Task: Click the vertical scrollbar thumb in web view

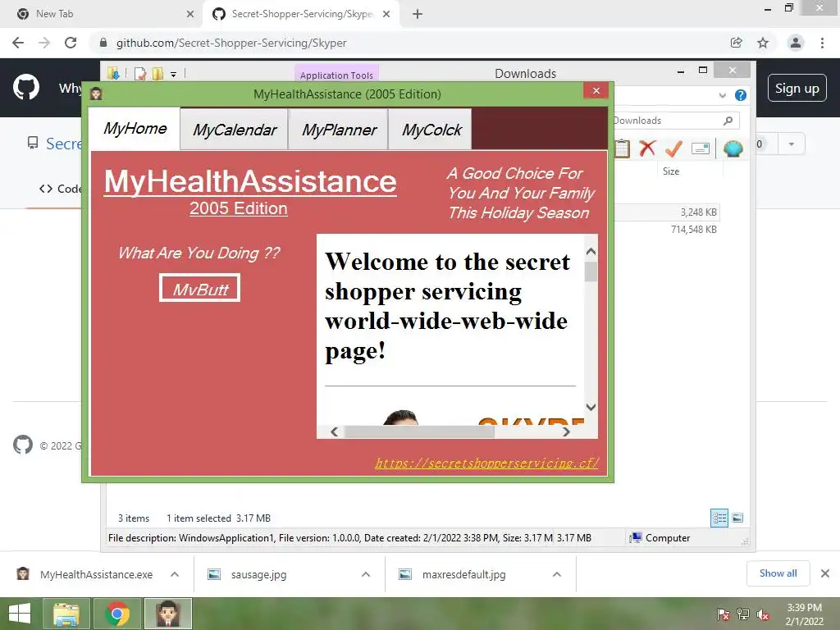Action: point(591,271)
